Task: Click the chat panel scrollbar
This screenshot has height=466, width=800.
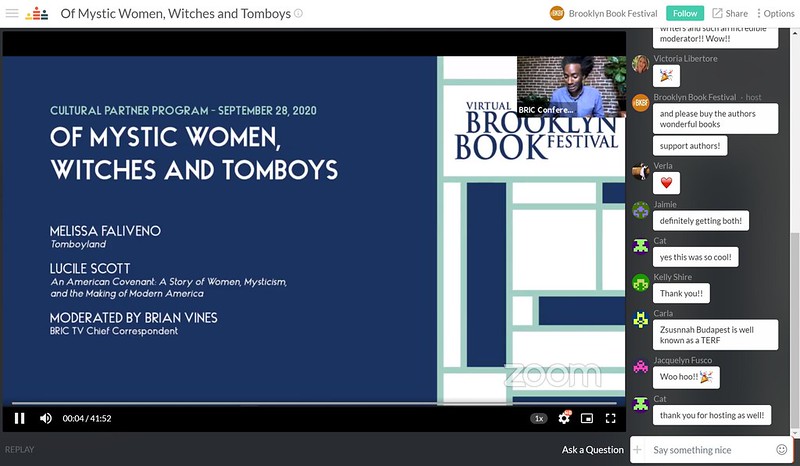Action: (x=795, y=332)
